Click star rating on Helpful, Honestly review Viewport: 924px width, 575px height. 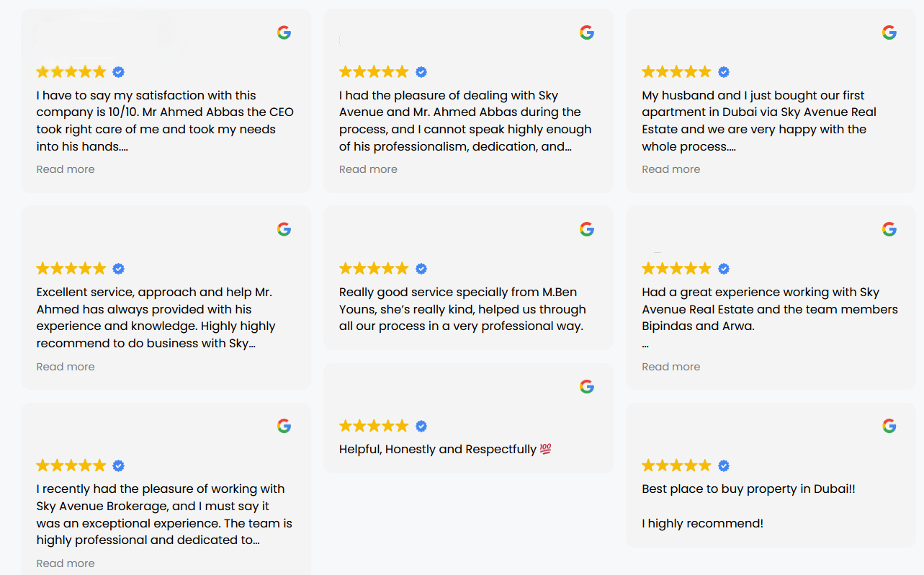point(374,426)
